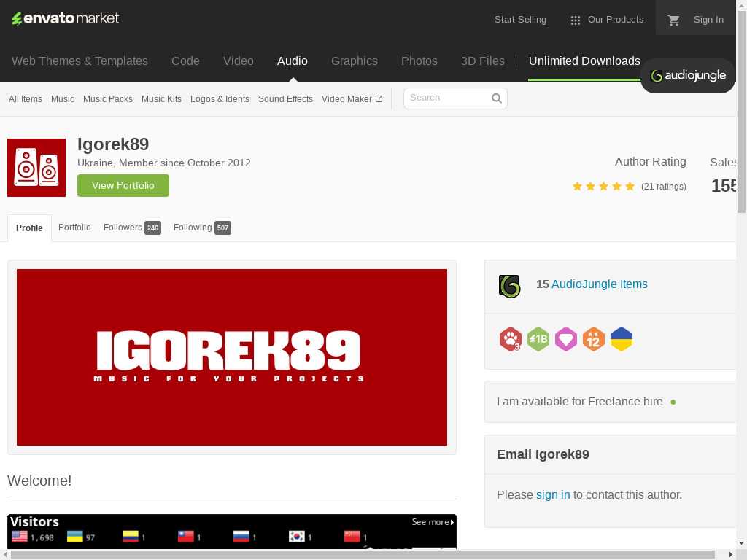Click the Envato Market logo
Screen dimensions: 747x560
(65, 18)
